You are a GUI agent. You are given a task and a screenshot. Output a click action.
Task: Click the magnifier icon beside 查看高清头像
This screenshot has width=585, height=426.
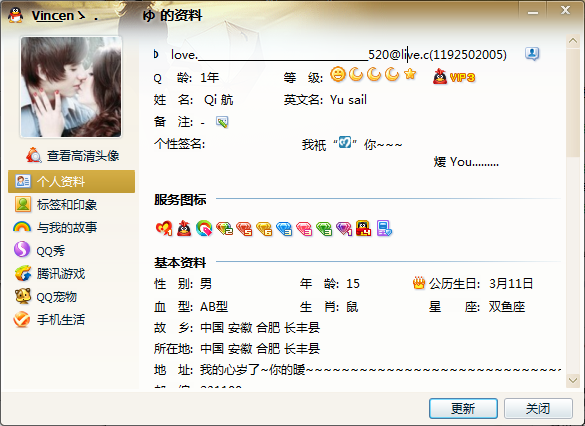[x=34, y=155]
